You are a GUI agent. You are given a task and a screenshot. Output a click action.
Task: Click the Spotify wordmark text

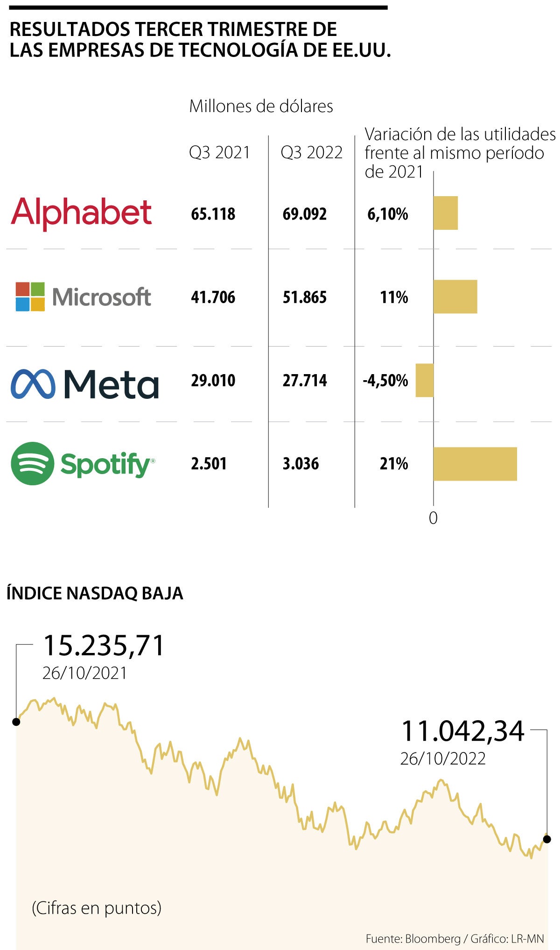[x=106, y=464]
